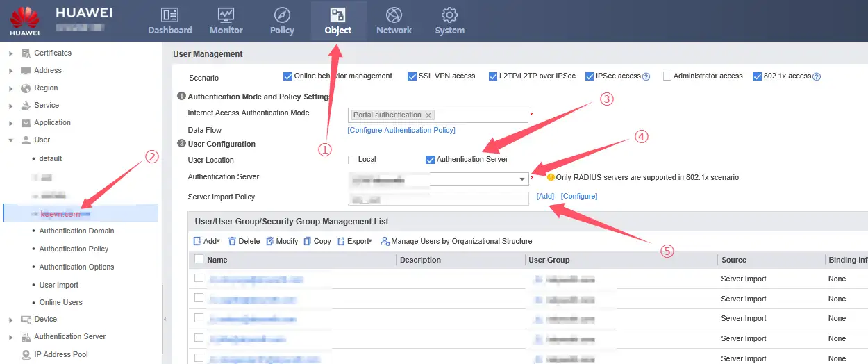
Task: Click the Monitor icon in top bar
Action: click(x=226, y=15)
